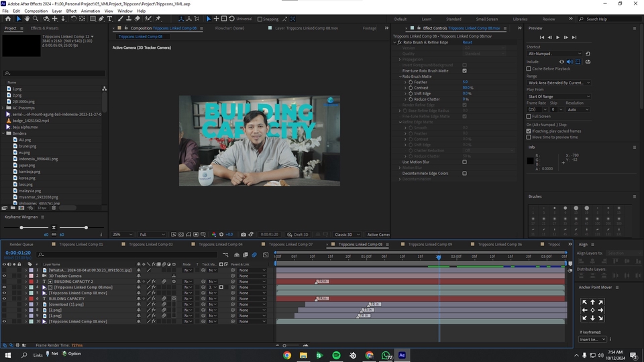Image resolution: width=644 pixels, height=362 pixels.
Task: Select the Puppet Pin tool
Action: pos(158,19)
